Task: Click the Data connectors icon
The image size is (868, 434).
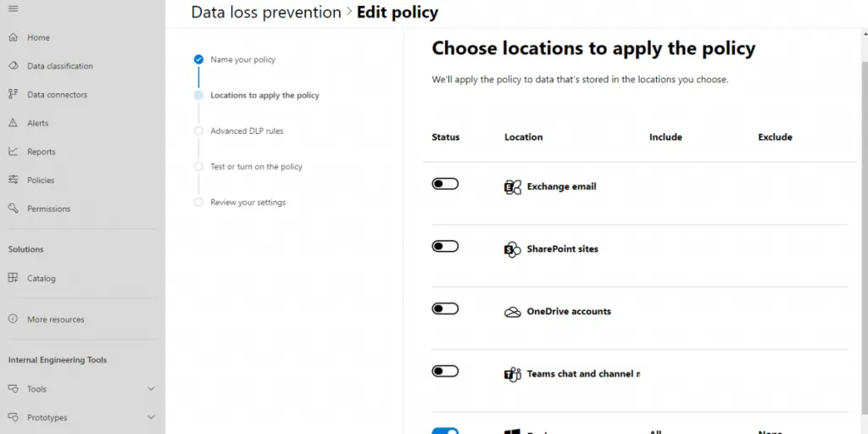Action: (13, 94)
